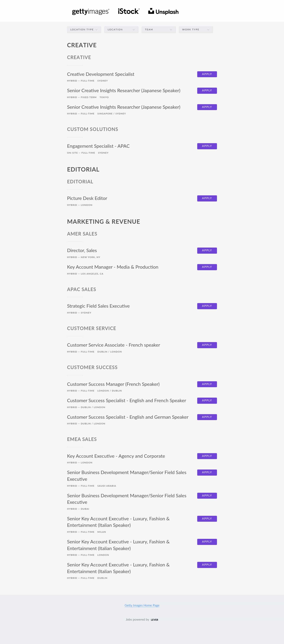284x644 pixels.
Task: Apply for Senior Key Account Executive in Milan
Action: point(207,519)
